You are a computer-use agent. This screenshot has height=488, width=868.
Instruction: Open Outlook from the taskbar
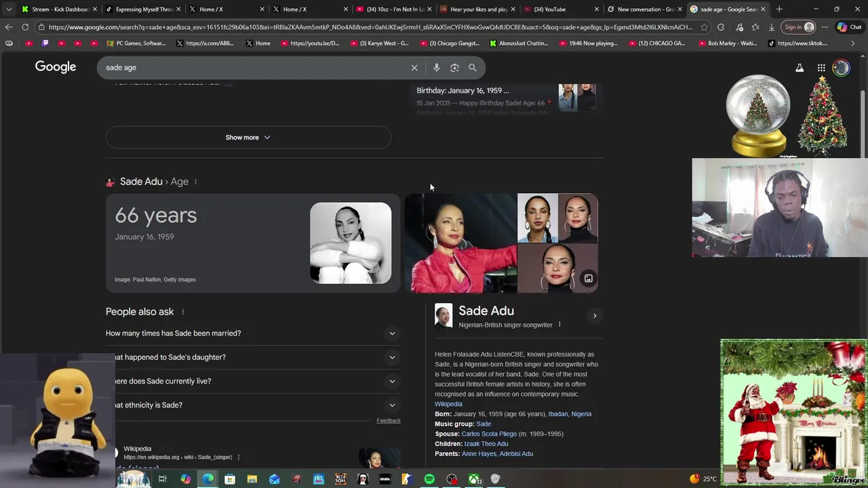click(274, 479)
